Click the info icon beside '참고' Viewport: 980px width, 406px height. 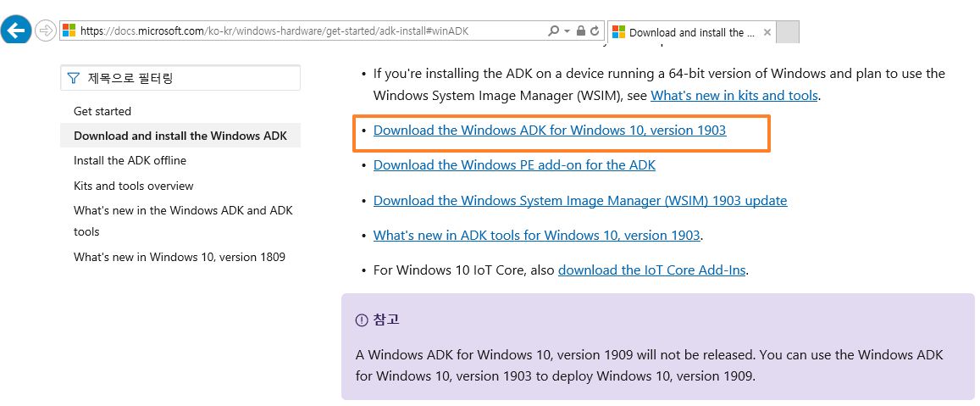(362, 320)
